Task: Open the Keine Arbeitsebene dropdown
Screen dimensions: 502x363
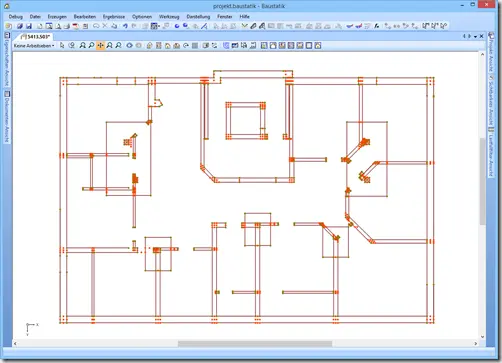Action: (x=34, y=45)
